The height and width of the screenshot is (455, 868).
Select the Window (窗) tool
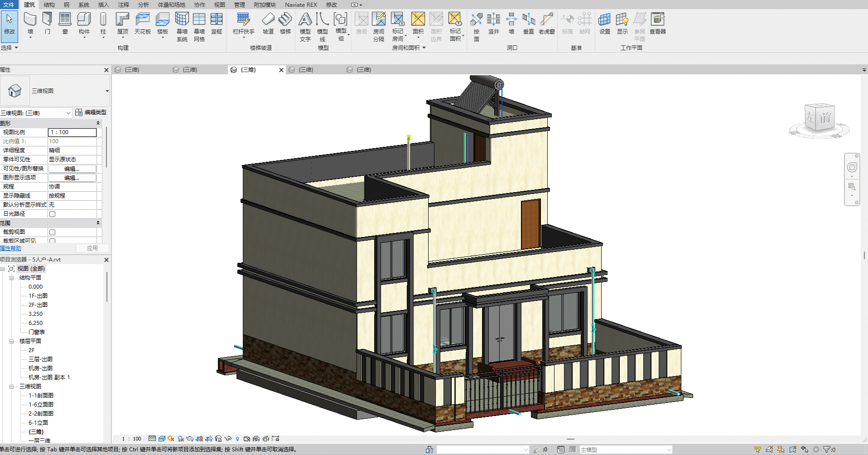[65, 24]
